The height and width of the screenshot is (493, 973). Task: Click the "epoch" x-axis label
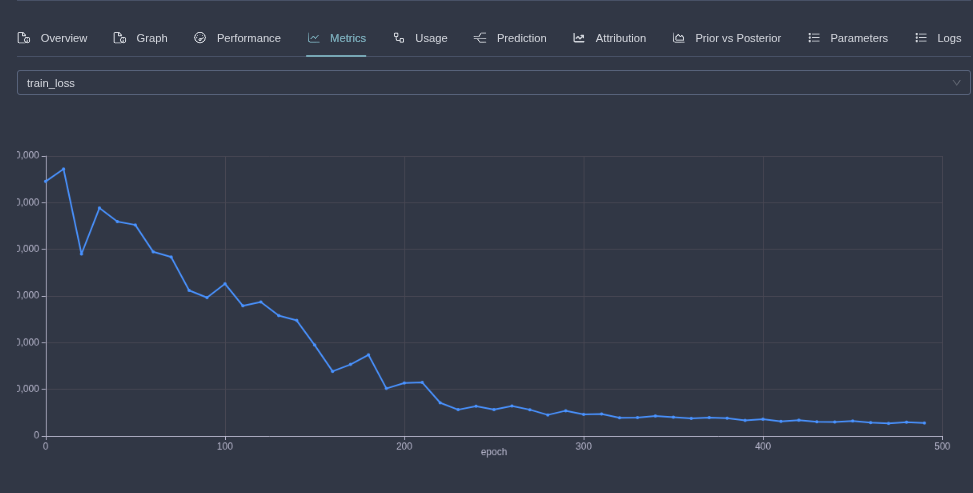pyautogui.click(x=494, y=451)
